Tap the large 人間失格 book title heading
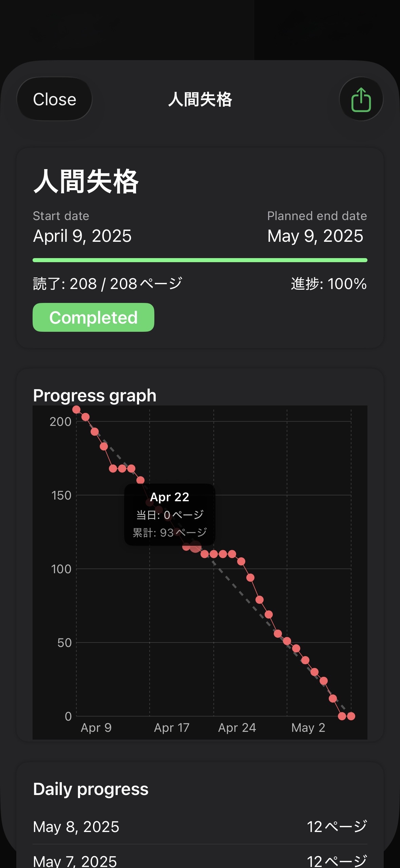Screen dimensions: 400x868 (86, 182)
